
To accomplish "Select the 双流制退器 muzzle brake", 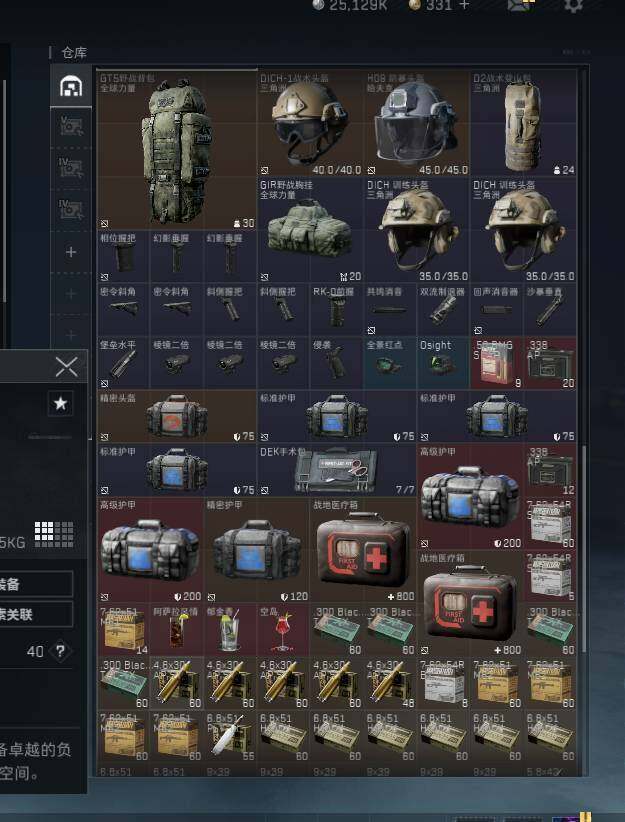I will 443,310.
